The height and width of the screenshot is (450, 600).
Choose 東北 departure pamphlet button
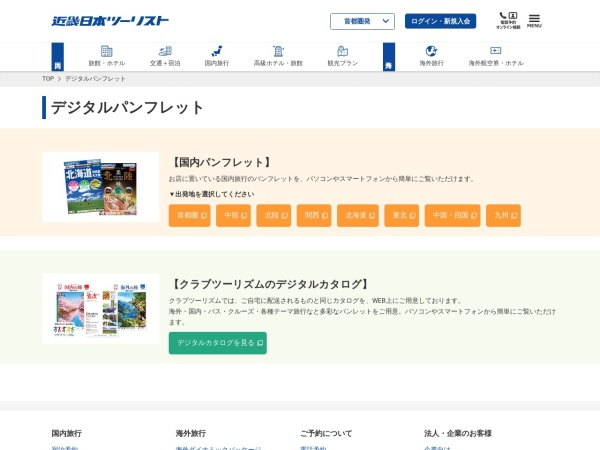click(x=402, y=215)
